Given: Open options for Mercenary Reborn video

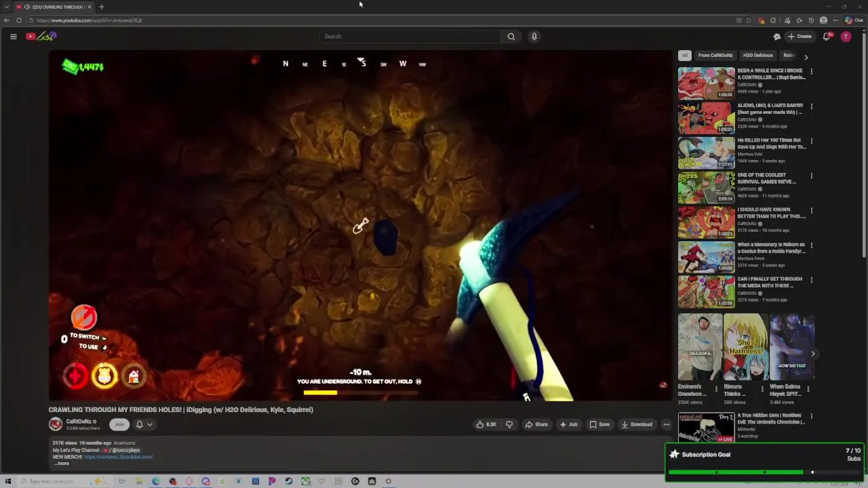Looking at the screenshot, I should pyautogui.click(x=812, y=245).
